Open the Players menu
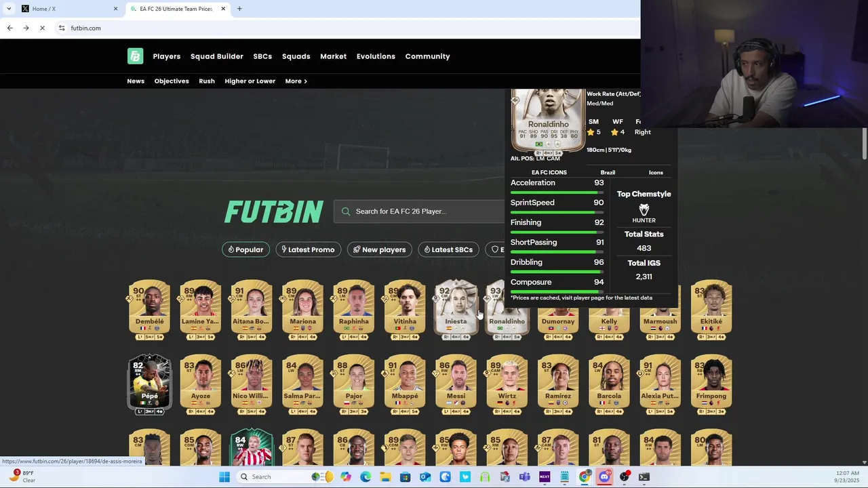This screenshot has width=868, height=488. point(166,56)
